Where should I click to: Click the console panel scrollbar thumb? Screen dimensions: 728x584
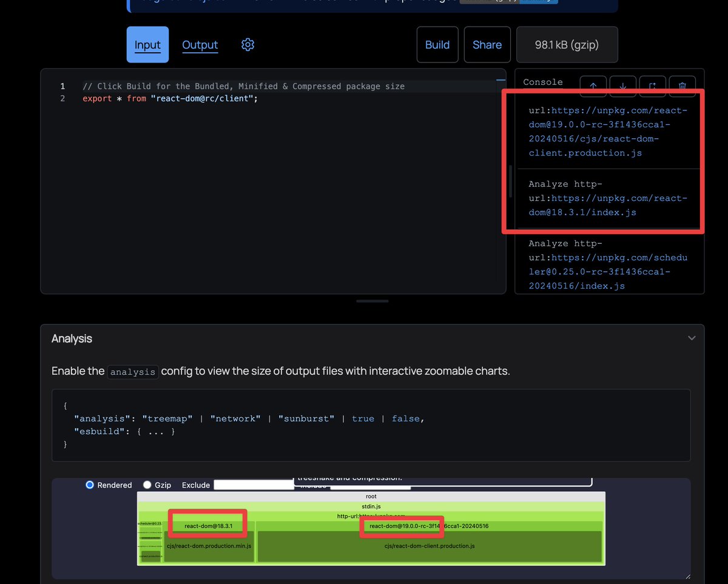[511, 181]
